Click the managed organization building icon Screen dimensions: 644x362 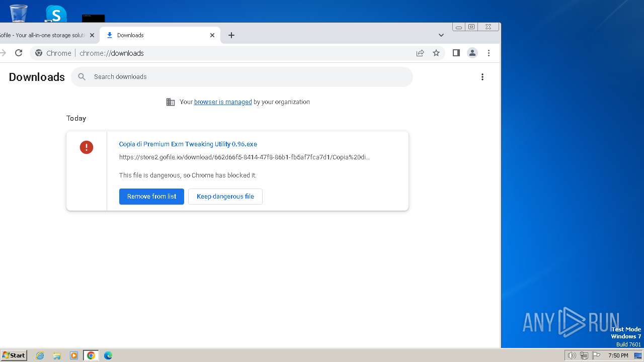click(x=171, y=102)
